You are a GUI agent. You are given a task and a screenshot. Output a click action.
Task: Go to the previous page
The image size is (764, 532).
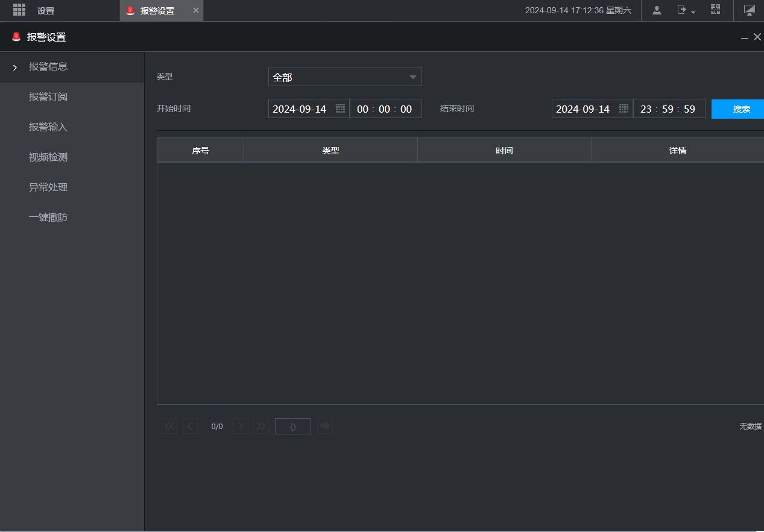click(x=190, y=426)
